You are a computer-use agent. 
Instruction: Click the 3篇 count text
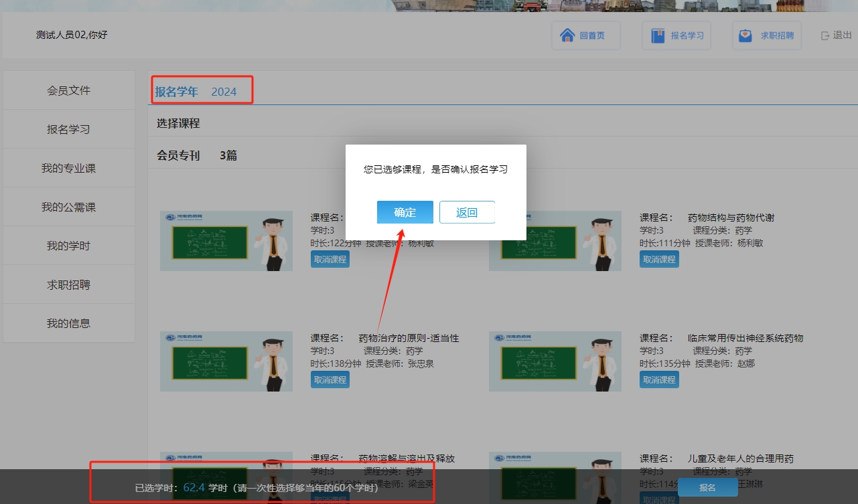[x=228, y=155]
